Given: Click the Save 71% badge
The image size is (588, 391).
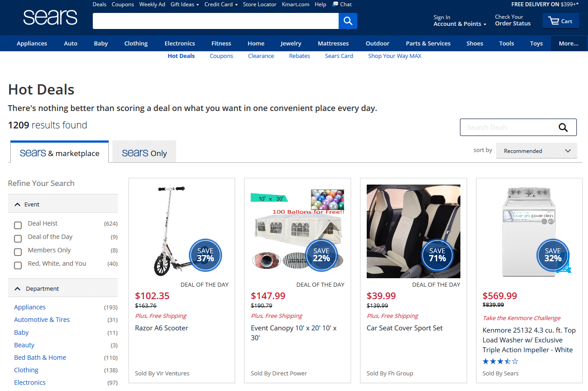Looking at the screenshot, I should click(x=437, y=255).
